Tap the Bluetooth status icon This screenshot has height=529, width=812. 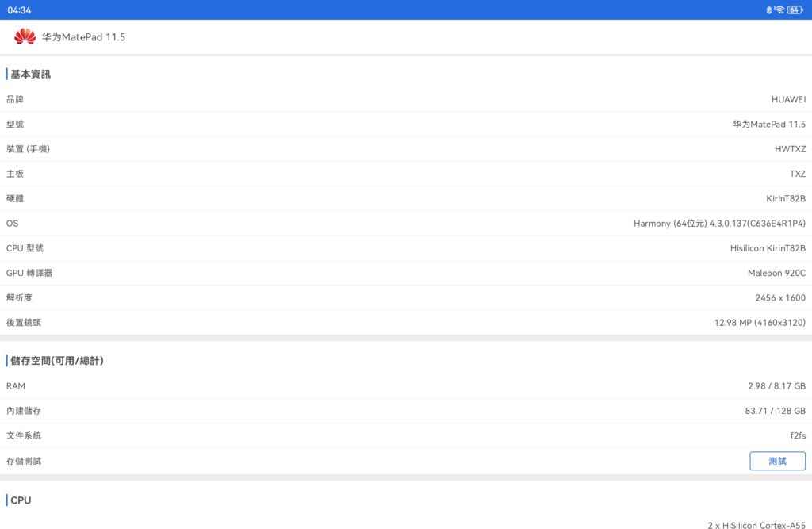tap(768, 10)
